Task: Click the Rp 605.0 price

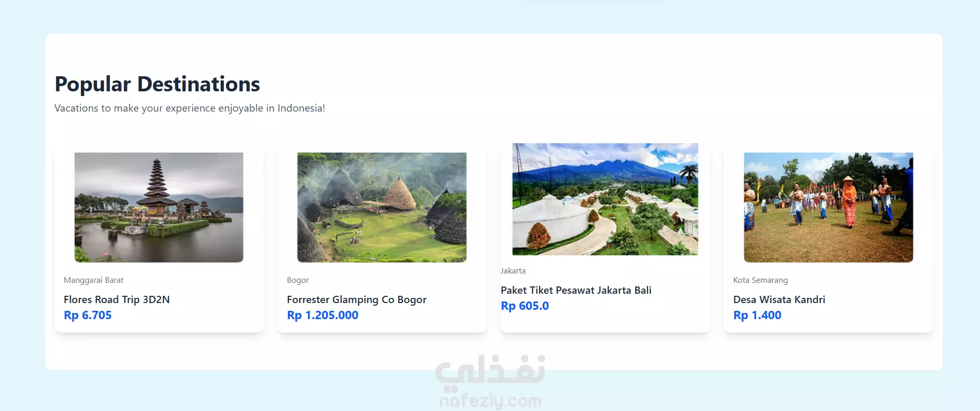Action: click(x=525, y=306)
